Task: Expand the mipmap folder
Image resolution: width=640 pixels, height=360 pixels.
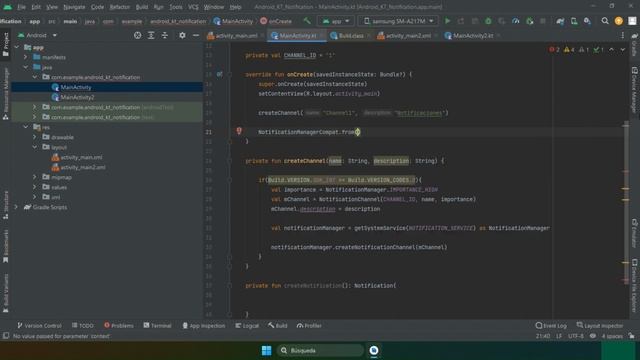Action: pyautogui.click(x=35, y=177)
